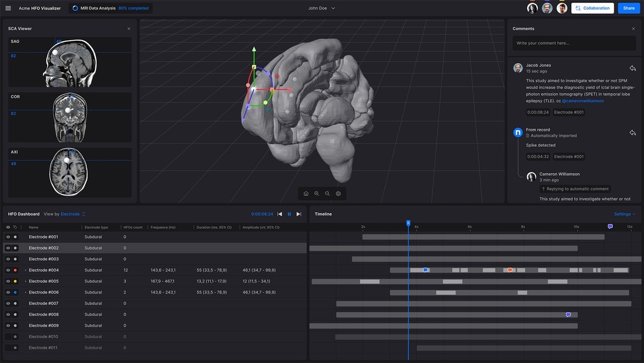Click the blue Share button

point(628,8)
